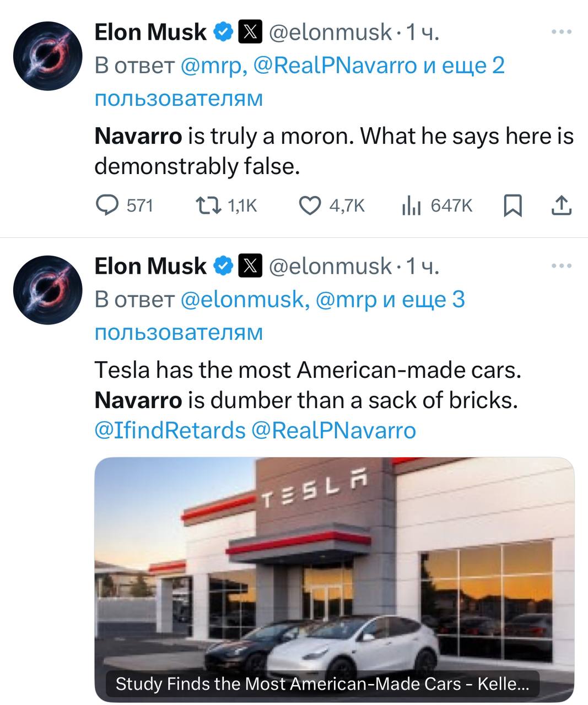
Task: Open the @IfindRetards mention link
Action: (x=170, y=430)
